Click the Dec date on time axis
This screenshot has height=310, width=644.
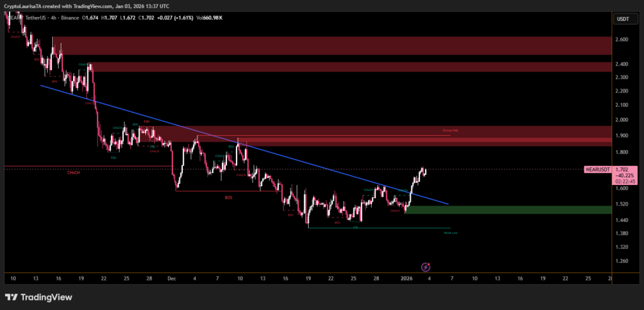[x=171, y=277]
